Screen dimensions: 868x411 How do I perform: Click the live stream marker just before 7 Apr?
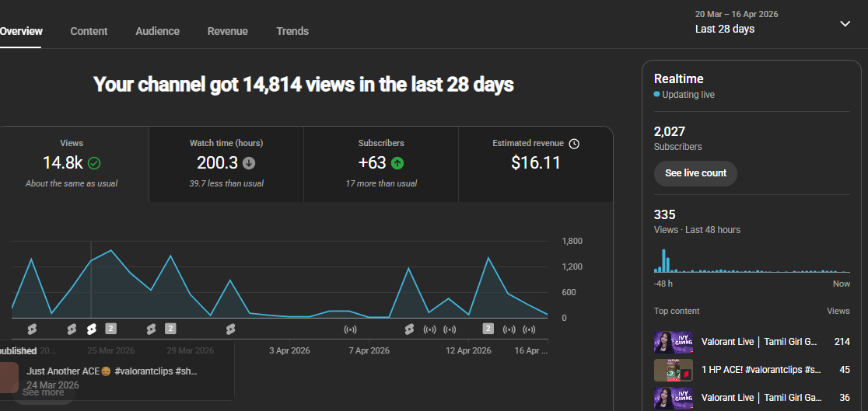[x=351, y=329]
